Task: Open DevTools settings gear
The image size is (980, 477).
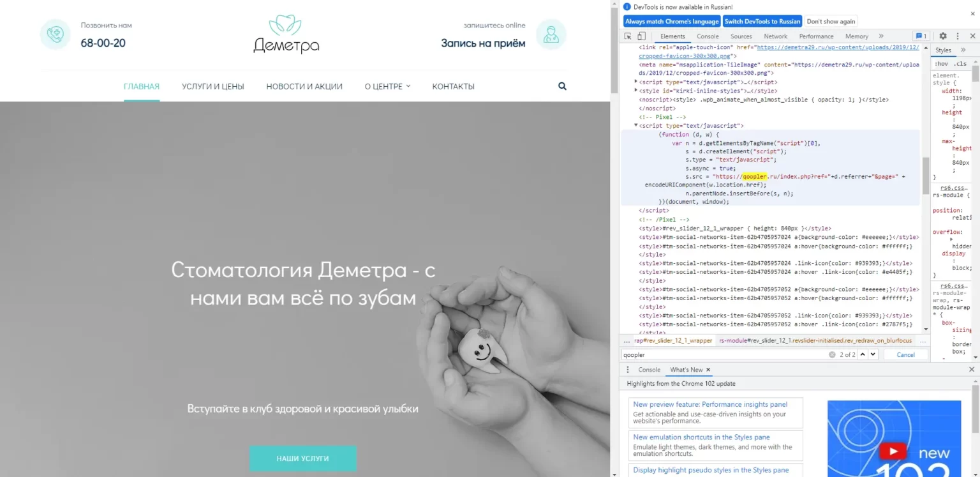Action: (x=943, y=36)
